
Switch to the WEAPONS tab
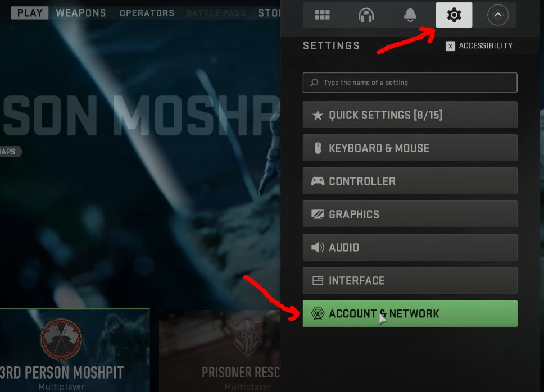[81, 13]
